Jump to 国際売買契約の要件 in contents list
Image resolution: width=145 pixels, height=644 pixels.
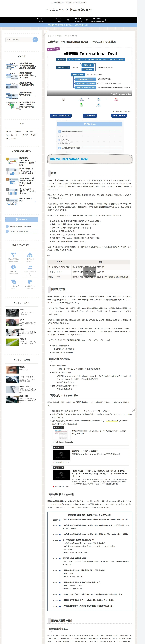pos(67,143)
